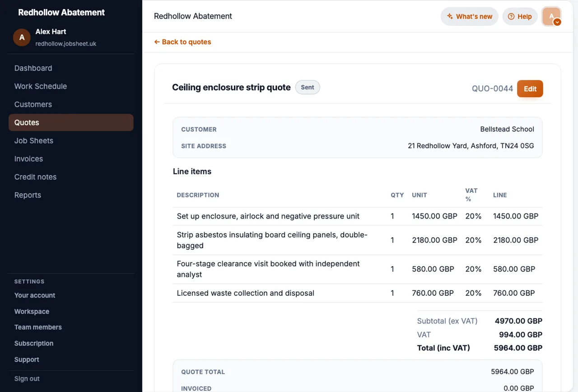Select 'Licensed waste collection and disposal' row
This screenshot has height=392, width=578.
[x=358, y=293]
